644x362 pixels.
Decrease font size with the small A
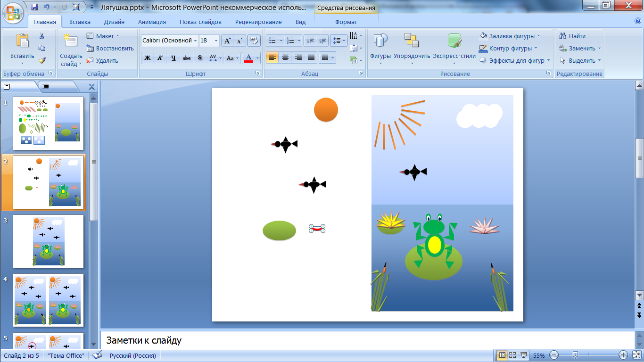point(239,41)
